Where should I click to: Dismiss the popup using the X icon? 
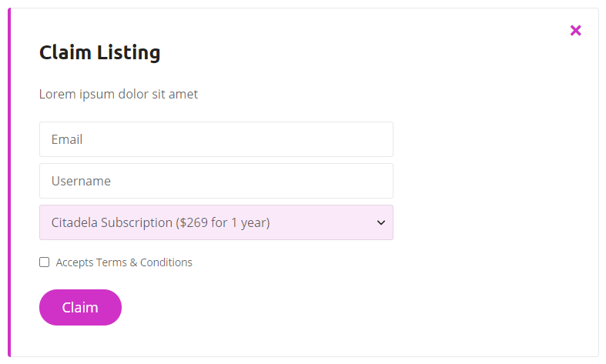coord(575,30)
